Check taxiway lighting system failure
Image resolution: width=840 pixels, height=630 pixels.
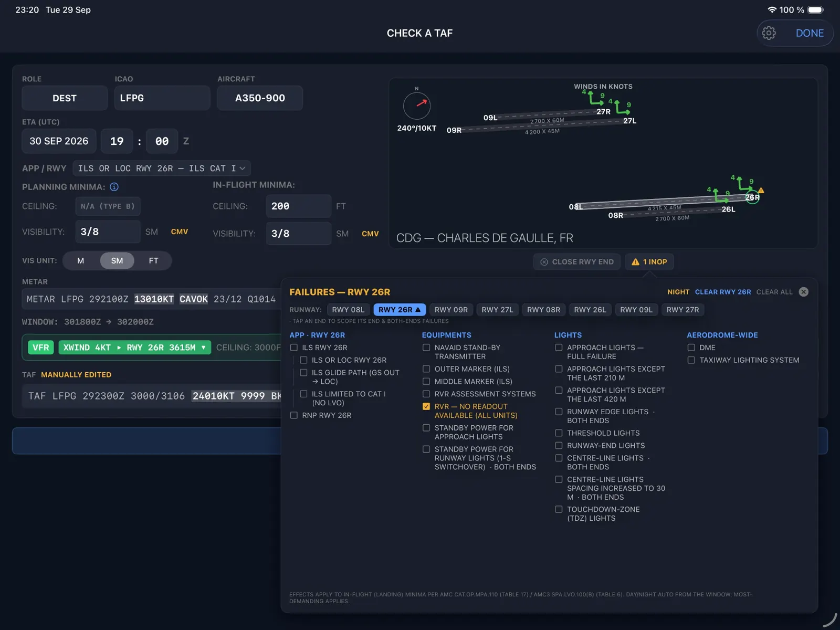(x=691, y=360)
